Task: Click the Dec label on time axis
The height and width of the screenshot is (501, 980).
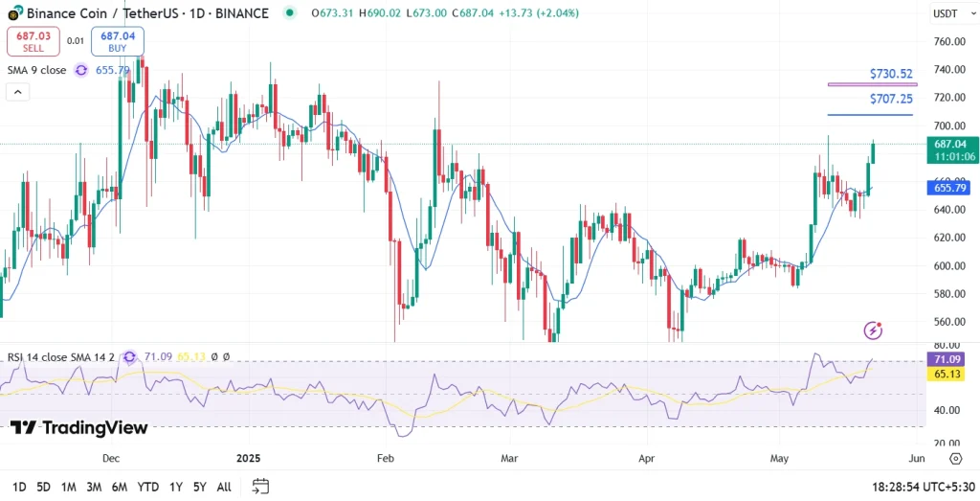Action: click(x=111, y=459)
